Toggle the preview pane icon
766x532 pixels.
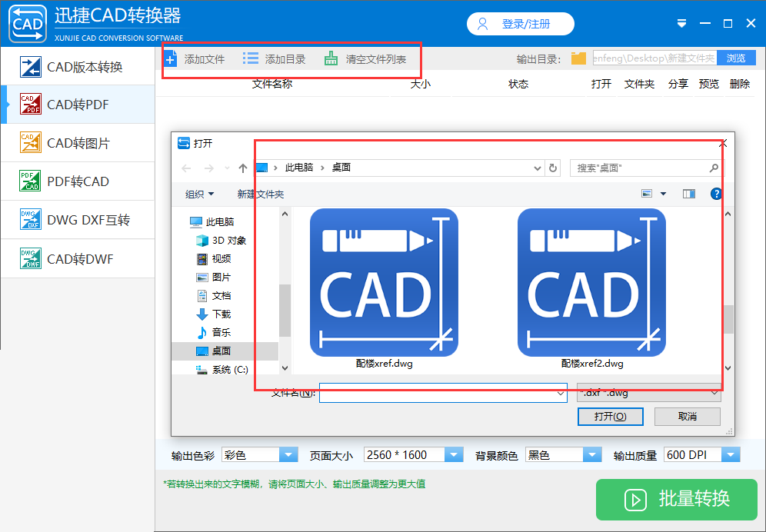(689, 194)
